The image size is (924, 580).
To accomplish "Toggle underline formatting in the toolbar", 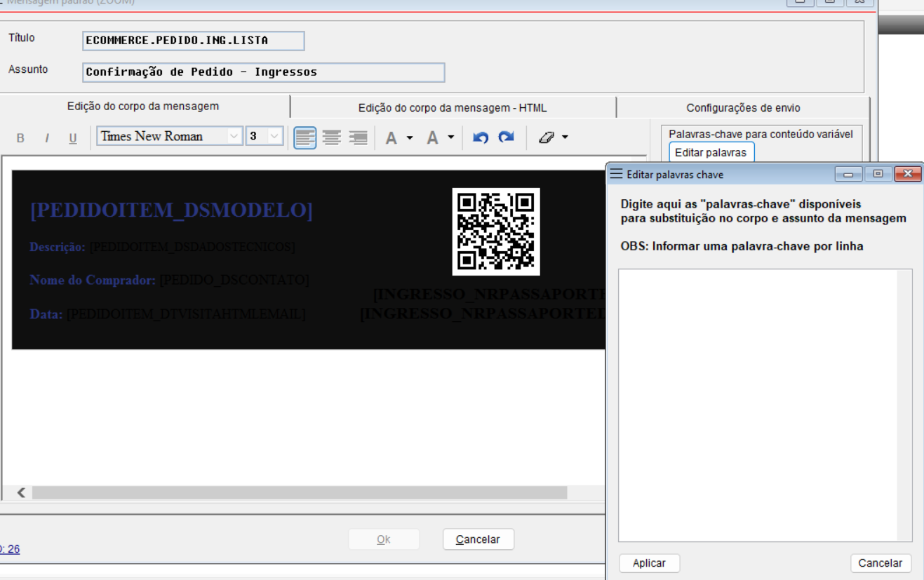I will (x=73, y=138).
